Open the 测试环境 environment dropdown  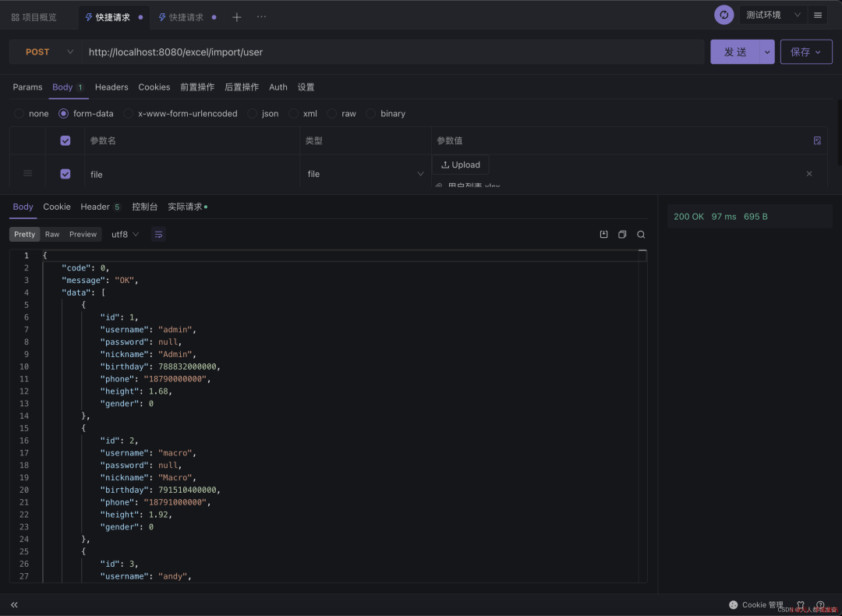[x=776, y=14]
